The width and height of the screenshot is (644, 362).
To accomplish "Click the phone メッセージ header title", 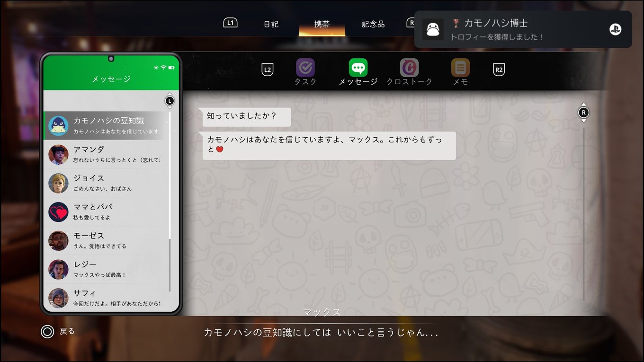I will 111,79.
